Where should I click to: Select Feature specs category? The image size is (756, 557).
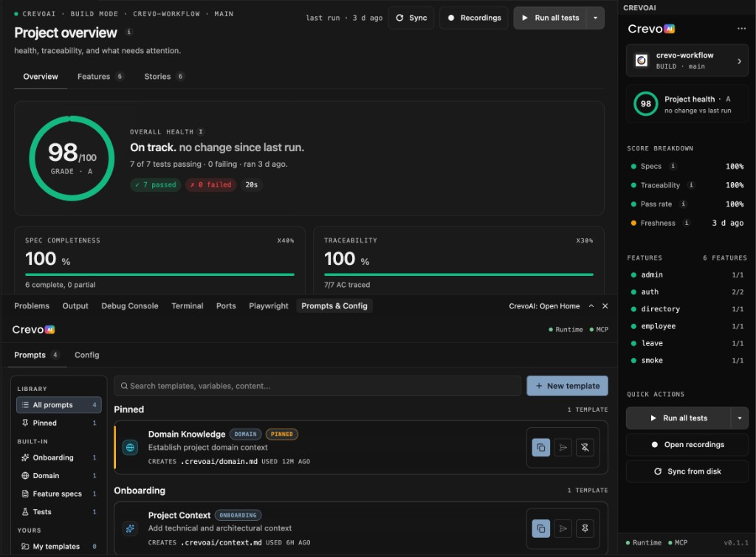tap(59, 494)
